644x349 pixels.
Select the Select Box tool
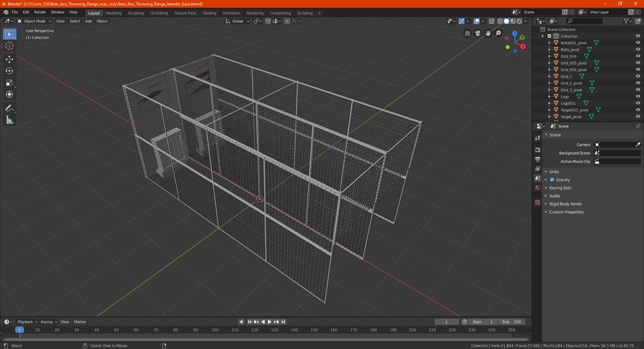coord(9,34)
